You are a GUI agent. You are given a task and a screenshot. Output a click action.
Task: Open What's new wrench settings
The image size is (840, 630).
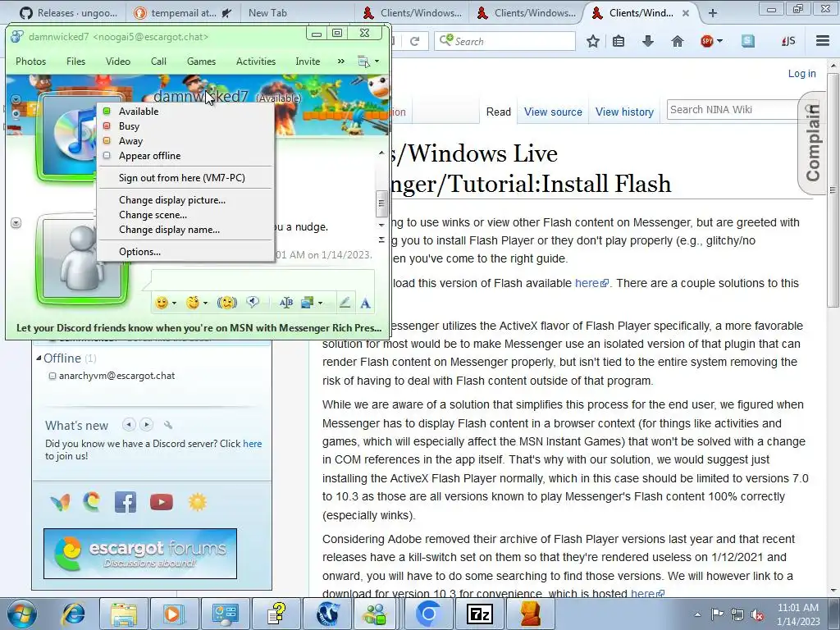[x=168, y=425]
